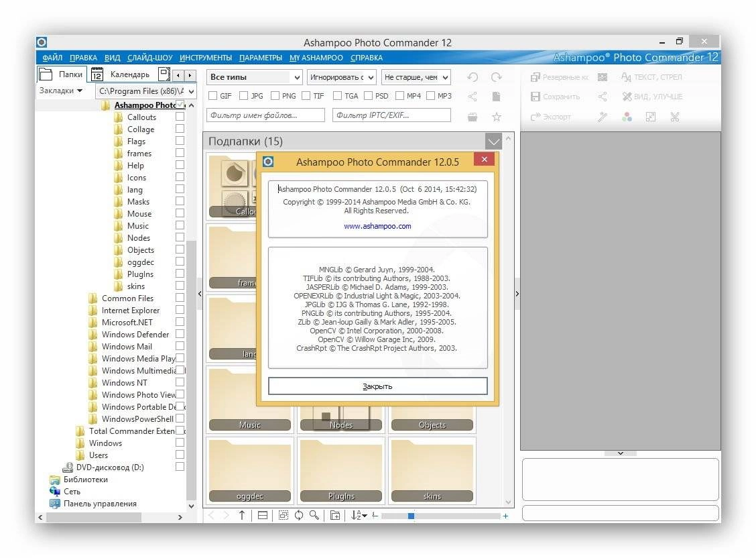This screenshot has height=558, width=756.
Task: Enable the MP3 file type filter
Action: (x=430, y=96)
